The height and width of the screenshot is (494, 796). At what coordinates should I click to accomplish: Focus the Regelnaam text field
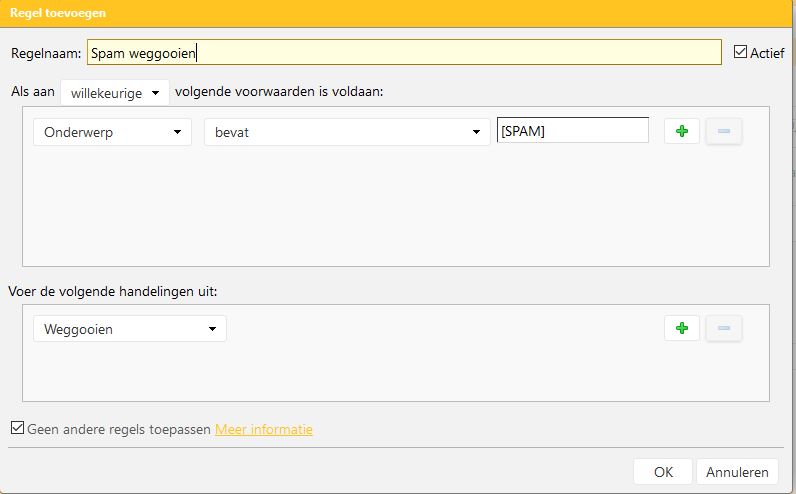403,52
